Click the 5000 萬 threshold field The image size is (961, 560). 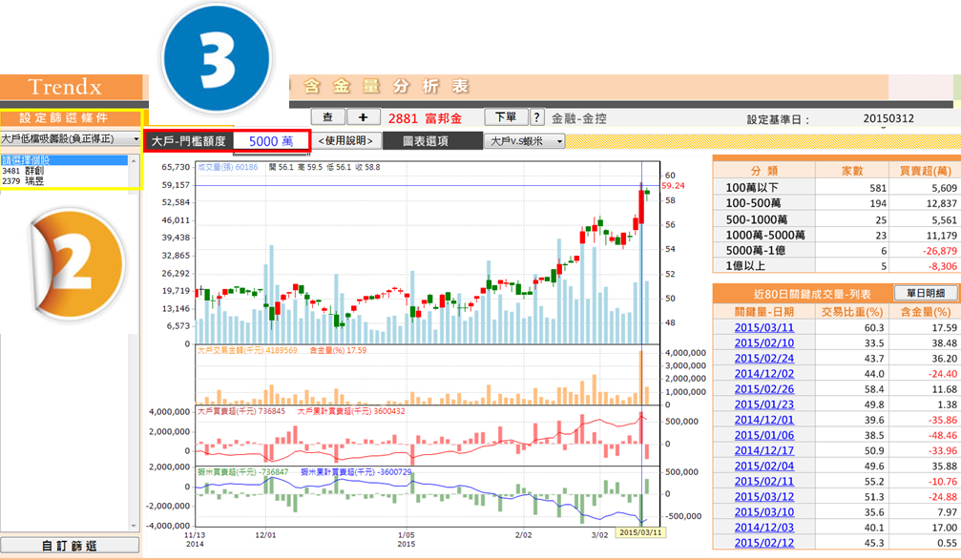(271, 141)
